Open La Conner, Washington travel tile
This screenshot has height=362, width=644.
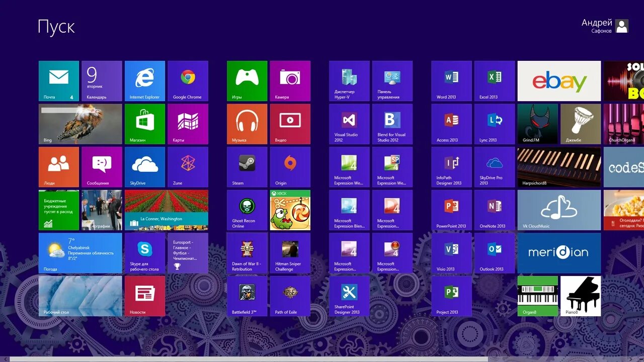[x=166, y=210]
